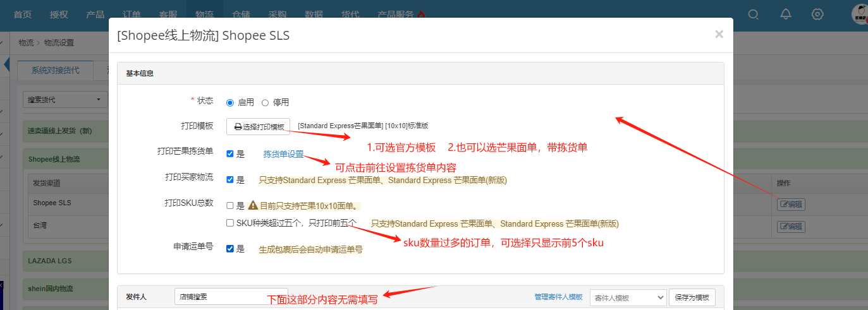The height and width of the screenshot is (310, 868).
Task: Open the 首页 menu item
Action: 22,15
